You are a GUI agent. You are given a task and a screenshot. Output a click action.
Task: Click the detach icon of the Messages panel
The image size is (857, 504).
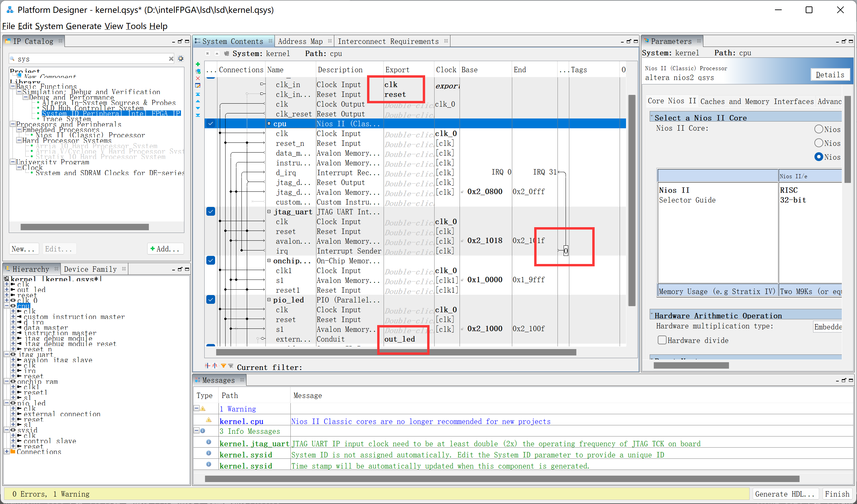[x=844, y=380]
